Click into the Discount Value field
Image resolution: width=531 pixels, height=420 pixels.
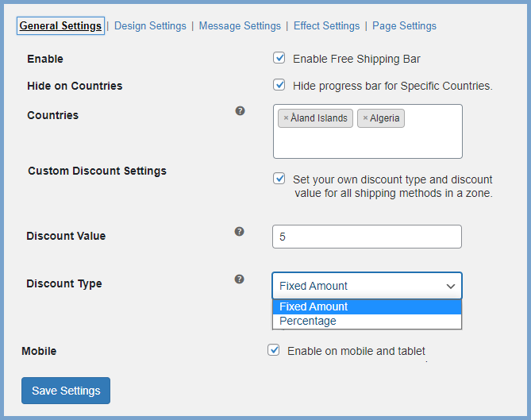[x=367, y=237]
